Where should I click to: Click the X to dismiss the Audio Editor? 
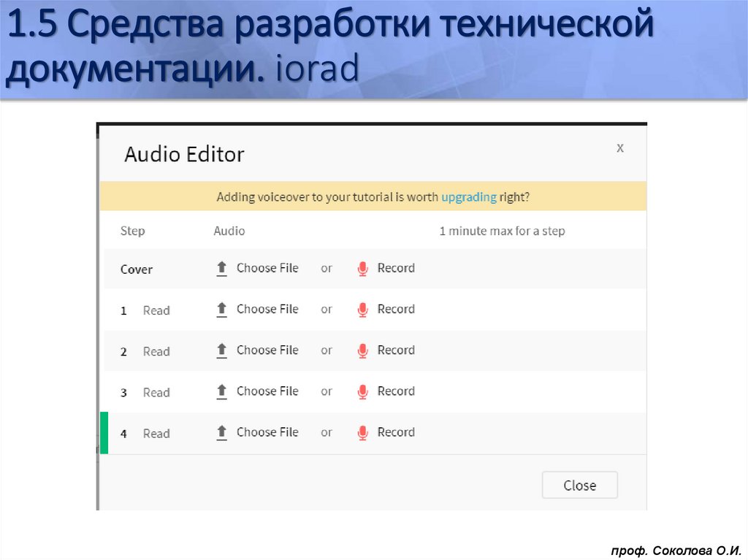(620, 147)
